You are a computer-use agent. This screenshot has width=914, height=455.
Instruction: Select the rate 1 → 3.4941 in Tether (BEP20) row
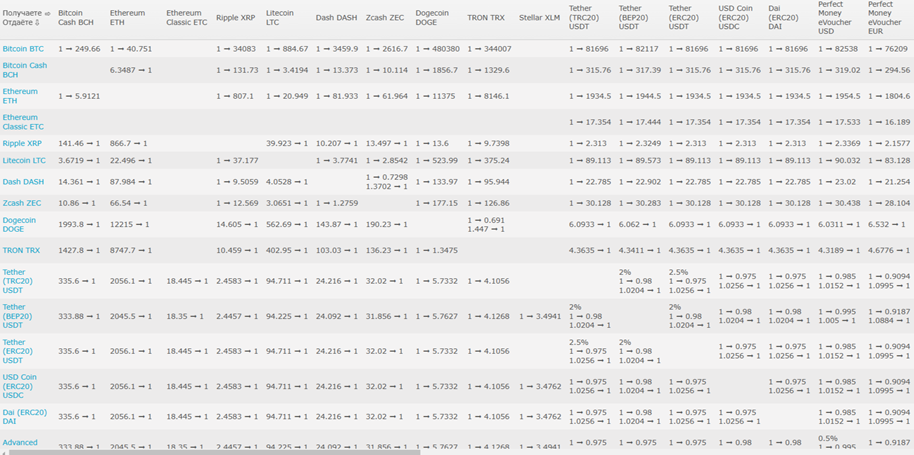[540, 316]
